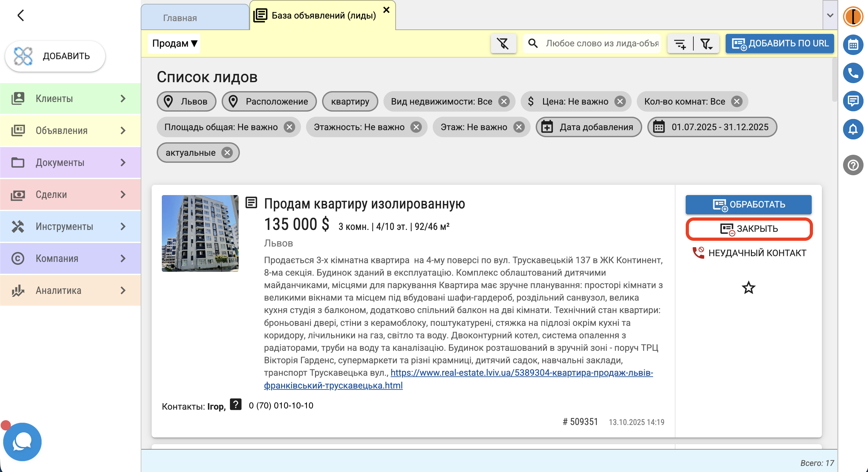Open the help question mark icon
Screen dimensions: 868x472
(853, 165)
